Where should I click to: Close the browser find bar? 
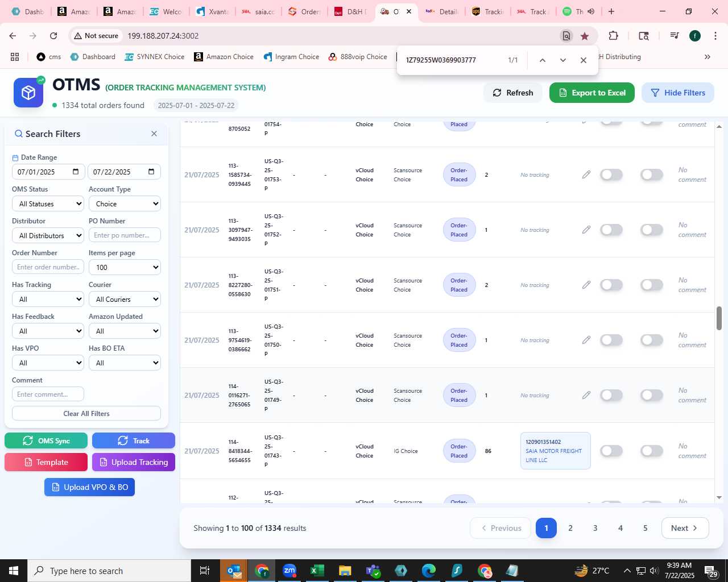[x=583, y=60]
